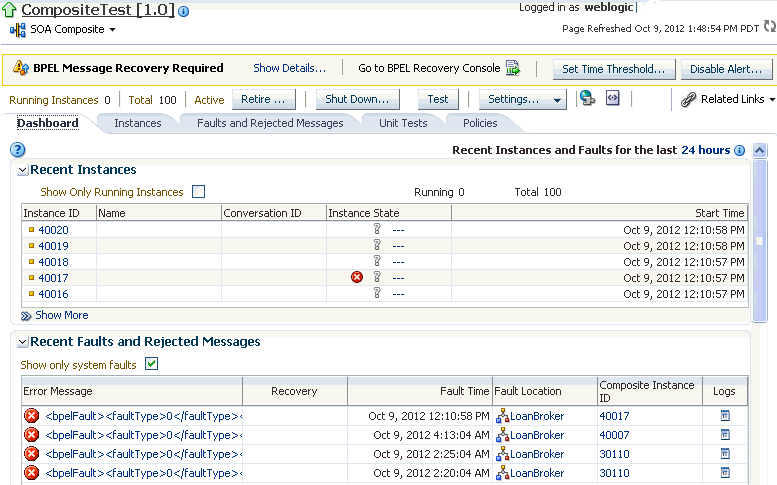Collapse Recent Faults and Rejected Messages
The width and height of the screenshot is (777, 485).
[22, 342]
